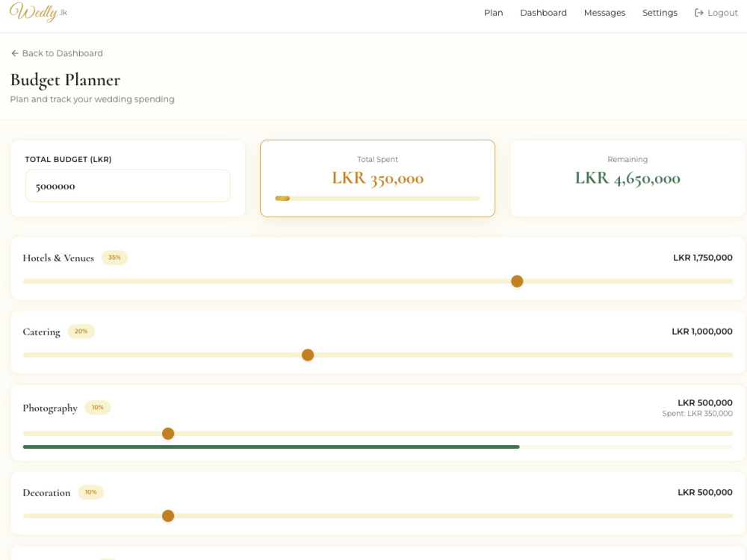Image resolution: width=747 pixels, height=560 pixels.
Task: Click the Decoration LKR 500,000 amount
Action: click(705, 492)
